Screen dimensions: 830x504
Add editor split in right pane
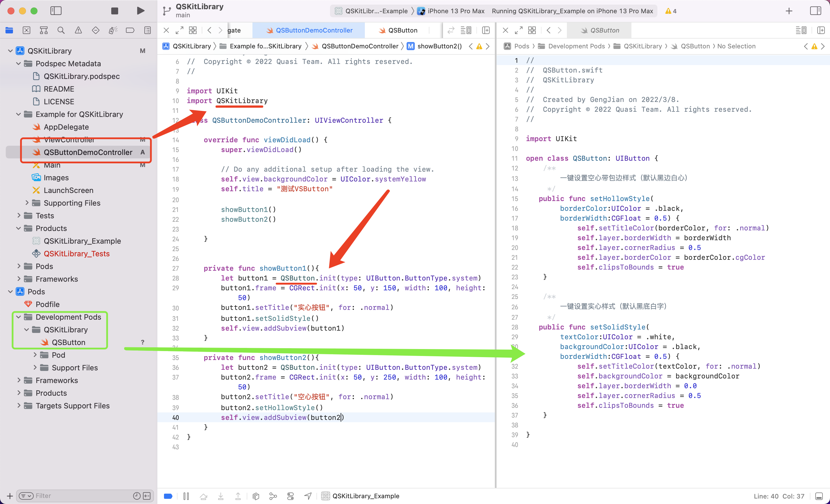pyautogui.click(x=821, y=30)
